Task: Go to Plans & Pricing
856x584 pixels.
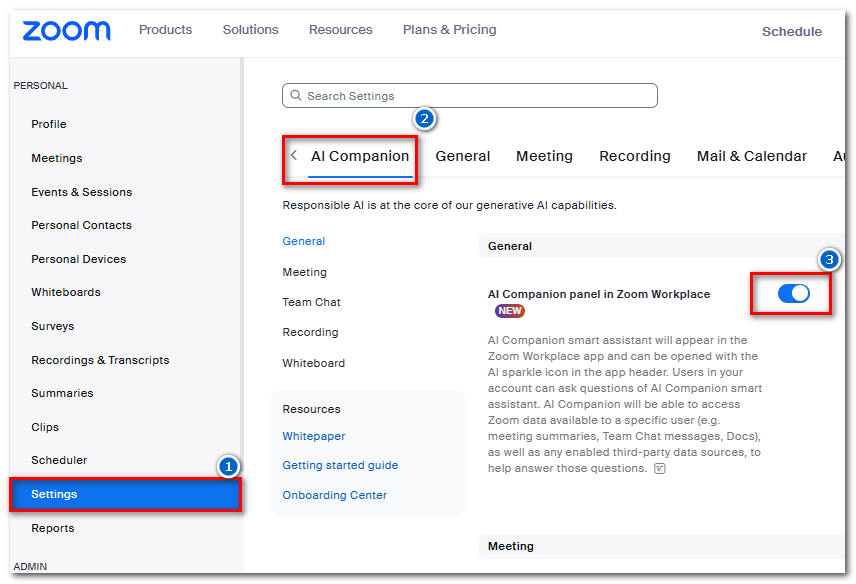Action: [450, 29]
